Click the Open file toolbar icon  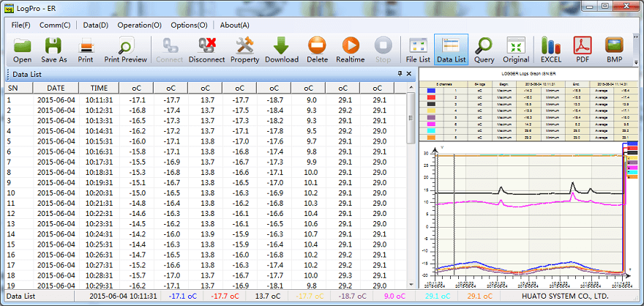click(x=22, y=50)
